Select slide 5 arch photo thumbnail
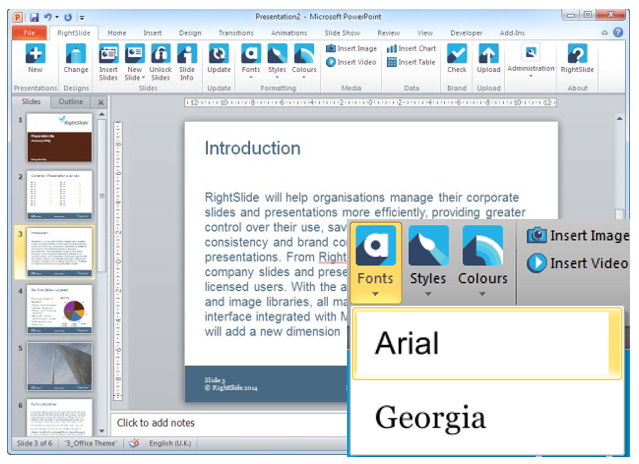Viewport: 639px width, 464px height. [59, 366]
